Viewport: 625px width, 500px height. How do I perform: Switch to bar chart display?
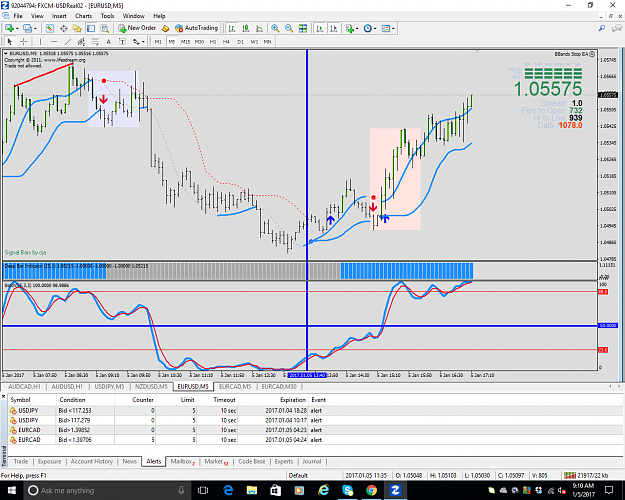click(232, 28)
